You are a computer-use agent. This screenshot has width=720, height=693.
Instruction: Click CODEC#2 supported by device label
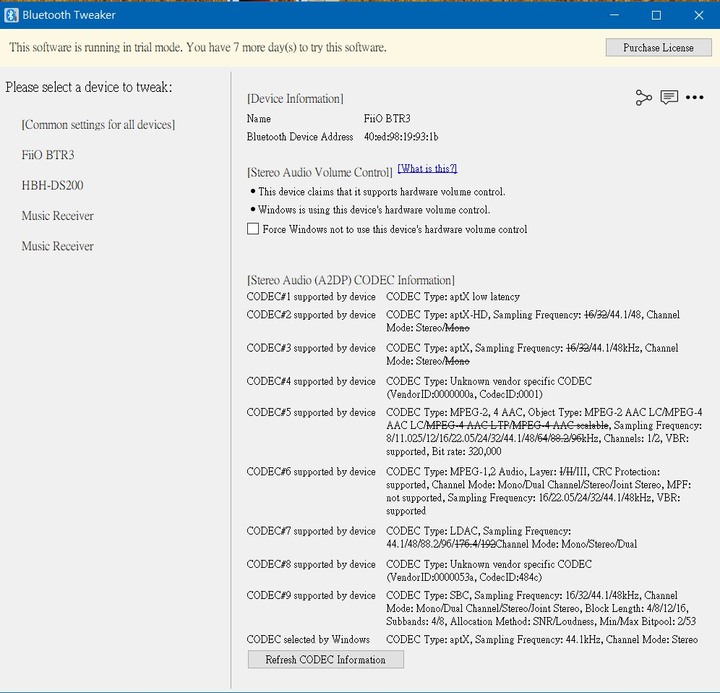coord(311,315)
